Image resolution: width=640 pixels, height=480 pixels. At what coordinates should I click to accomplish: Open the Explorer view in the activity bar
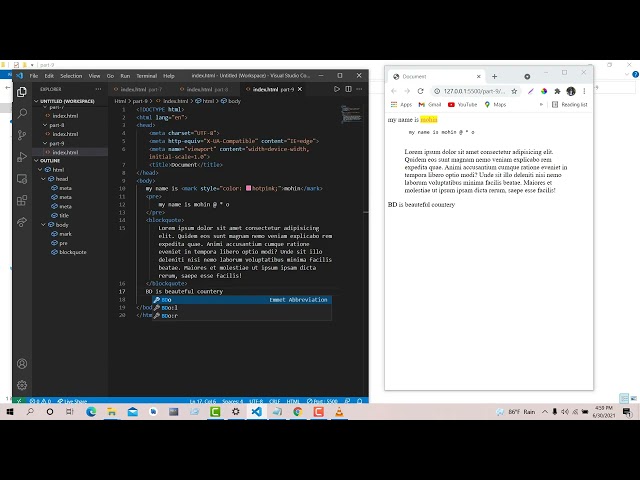point(22,92)
